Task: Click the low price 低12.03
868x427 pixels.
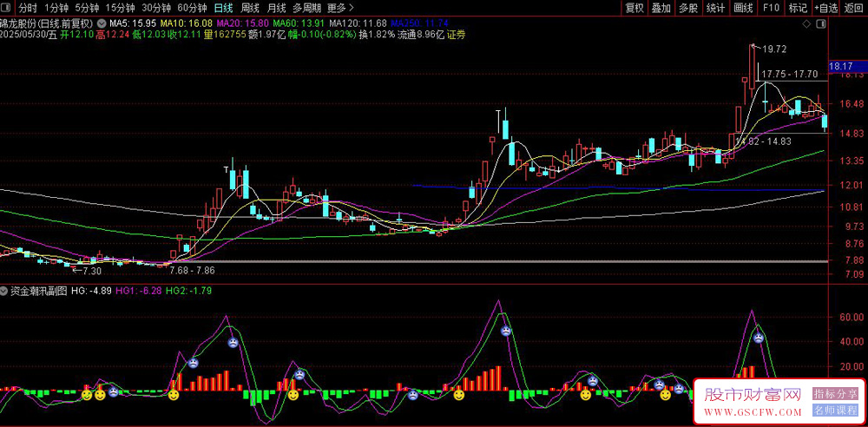Action: pyautogui.click(x=149, y=35)
